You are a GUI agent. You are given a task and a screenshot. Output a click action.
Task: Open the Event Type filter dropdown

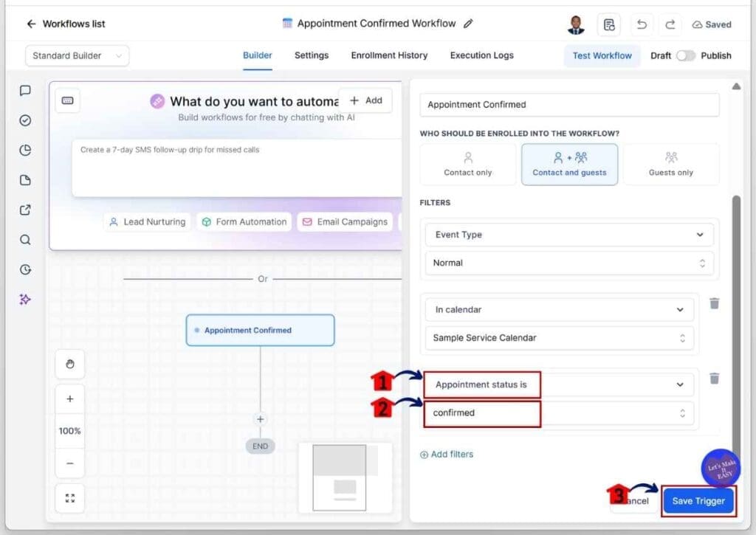coord(569,235)
